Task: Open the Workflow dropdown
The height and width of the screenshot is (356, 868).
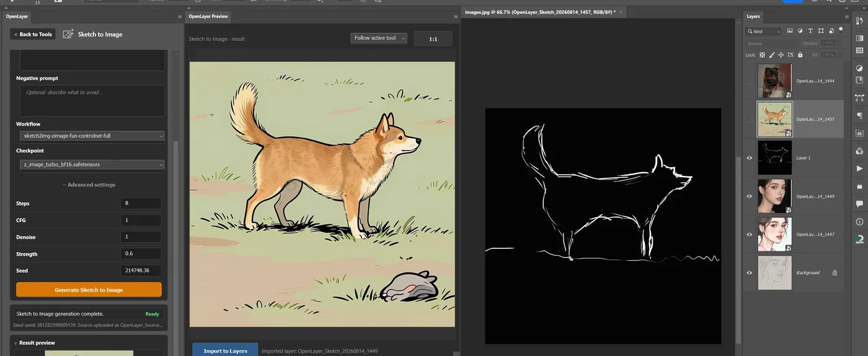Action: click(x=92, y=136)
